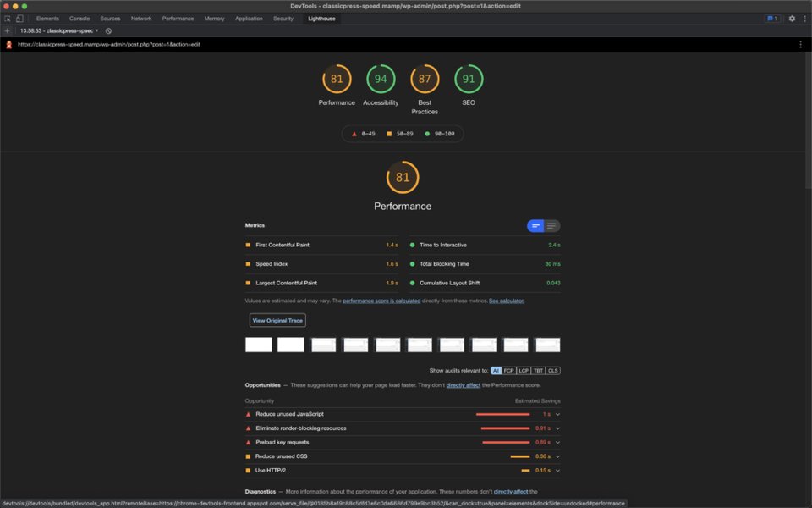This screenshot has height=508, width=812.
Task: Filter audits relevant to FCP
Action: tap(508, 371)
